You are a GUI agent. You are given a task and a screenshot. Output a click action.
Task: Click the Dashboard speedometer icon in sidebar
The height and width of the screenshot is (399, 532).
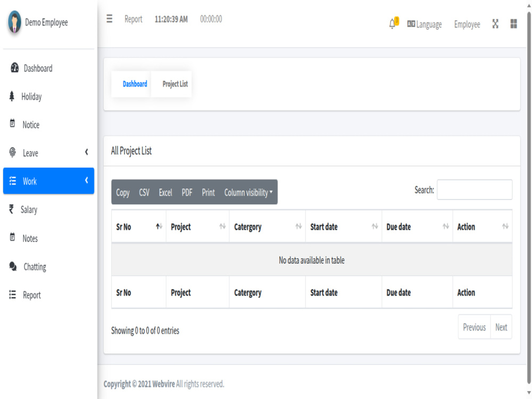pos(14,68)
